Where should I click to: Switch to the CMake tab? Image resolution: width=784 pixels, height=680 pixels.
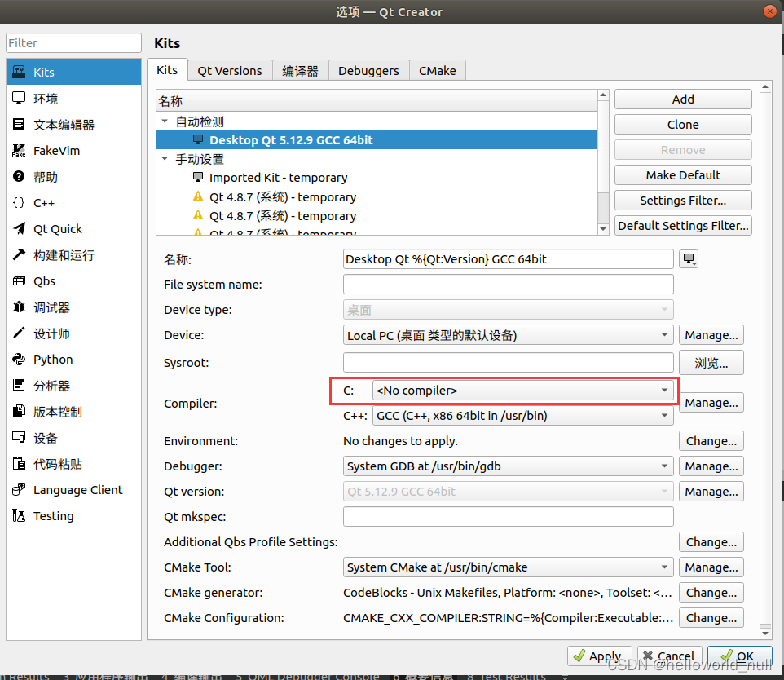point(438,71)
